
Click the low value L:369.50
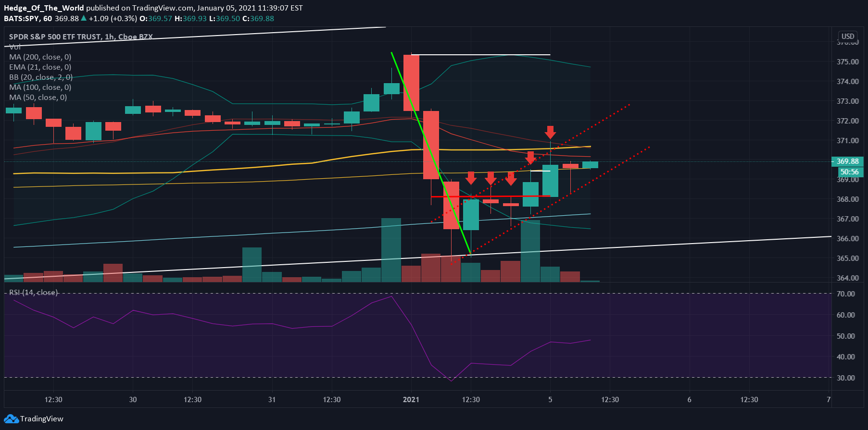pos(225,19)
